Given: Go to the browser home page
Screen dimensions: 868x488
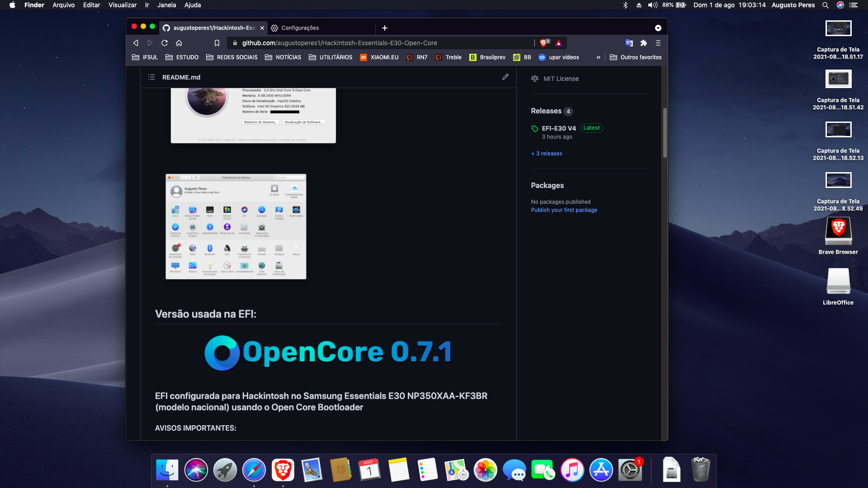Looking at the screenshot, I should tap(179, 43).
